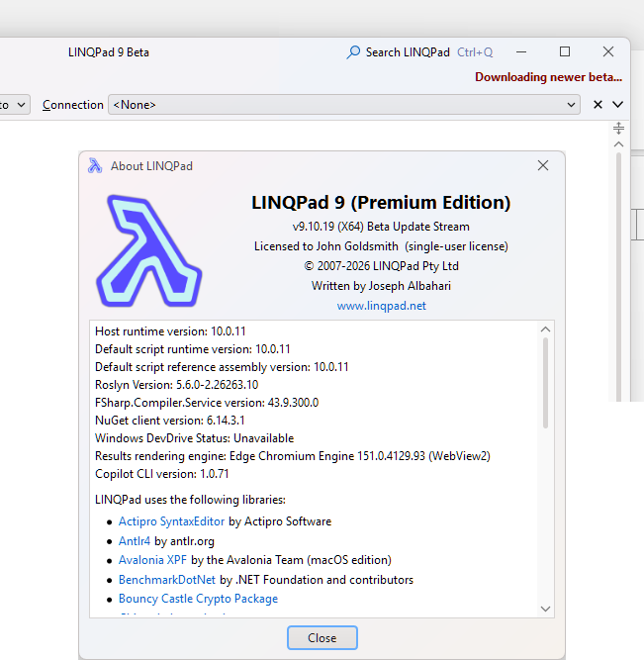Click the 'LINQPad 9 Beta' window title

109,52
